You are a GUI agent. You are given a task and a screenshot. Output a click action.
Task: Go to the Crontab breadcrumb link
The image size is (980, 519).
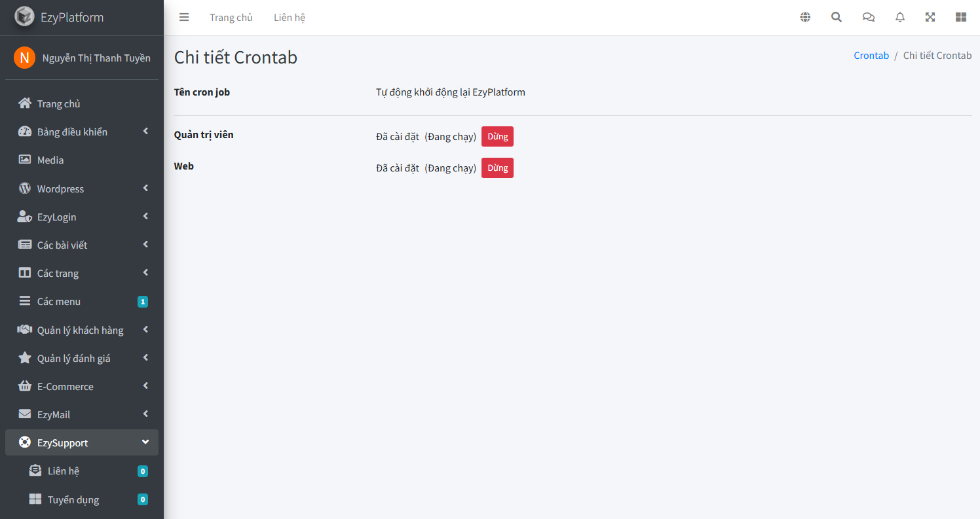(871, 56)
